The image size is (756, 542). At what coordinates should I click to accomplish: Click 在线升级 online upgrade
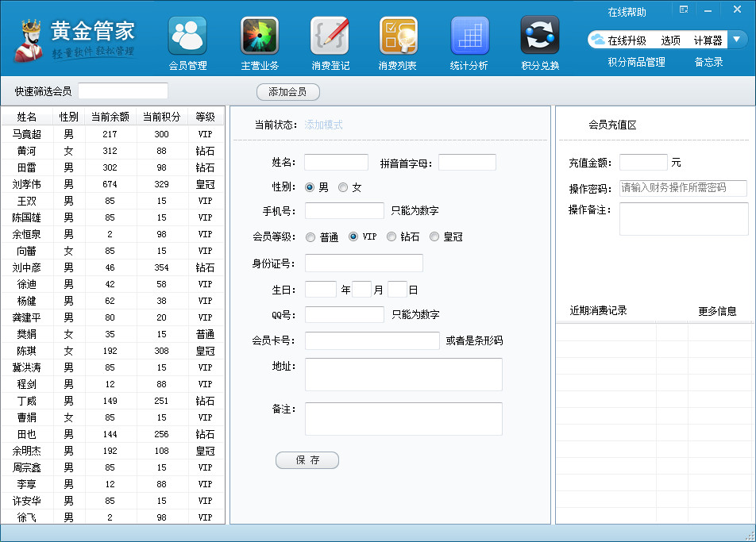pyautogui.click(x=627, y=40)
